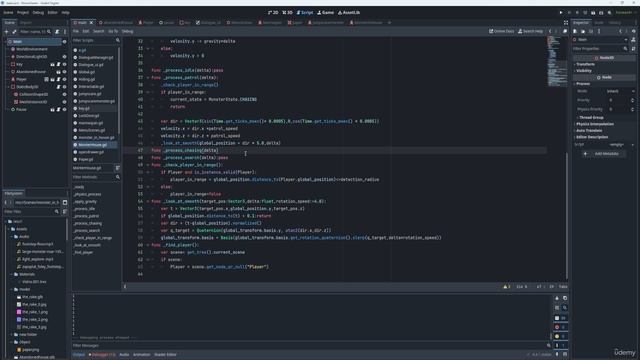Open Scene menu in menu bar
The height and width of the screenshot is (360, 640).
coord(8,13)
